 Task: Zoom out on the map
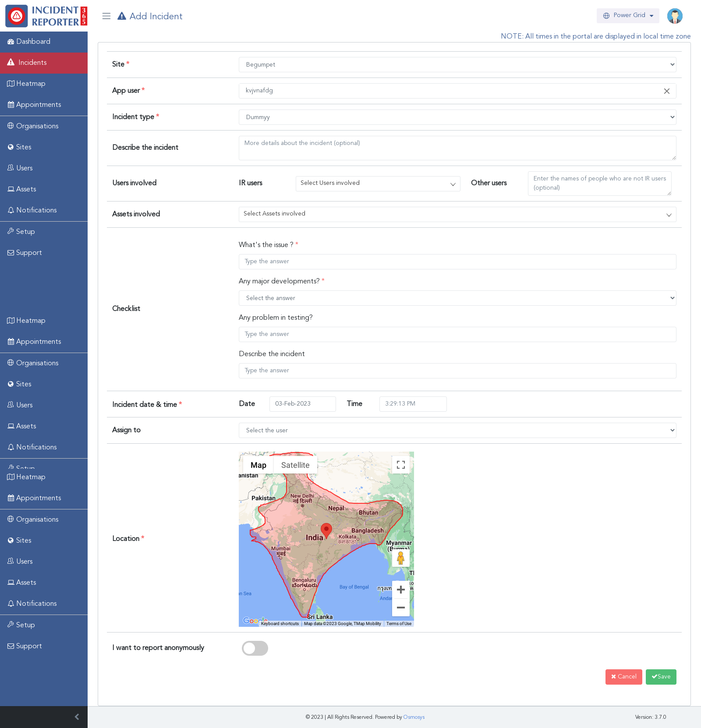click(400, 608)
